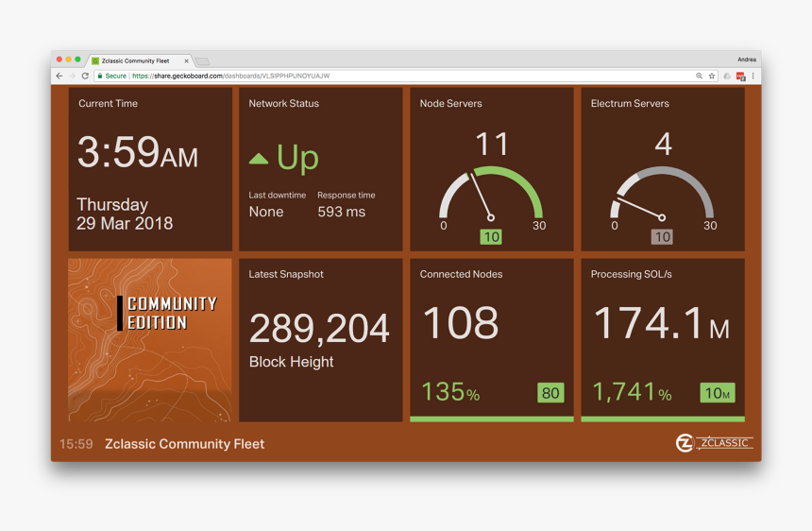The height and width of the screenshot is (531, 812).
Task: Open the Chrome three-dot menu
Action: 753,76
